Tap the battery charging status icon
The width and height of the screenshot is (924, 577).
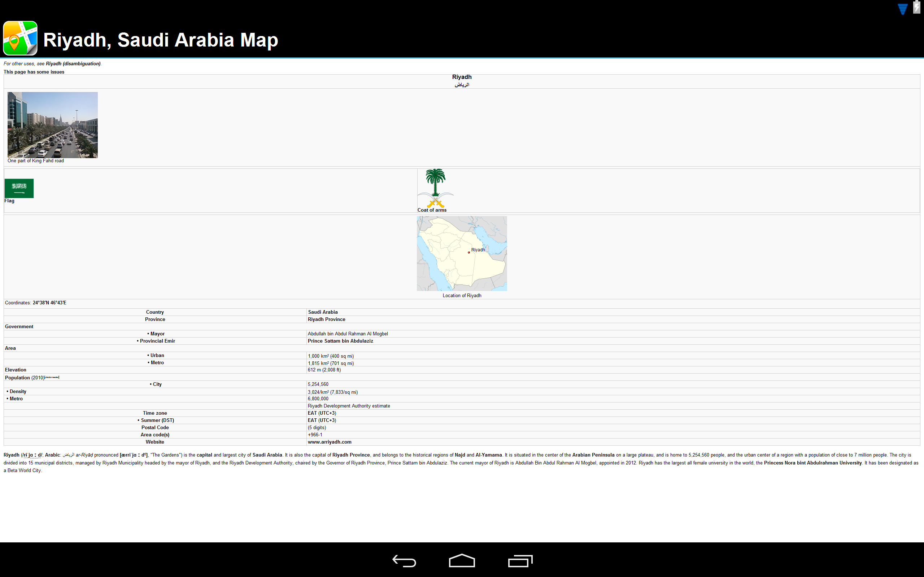(917, 8)
